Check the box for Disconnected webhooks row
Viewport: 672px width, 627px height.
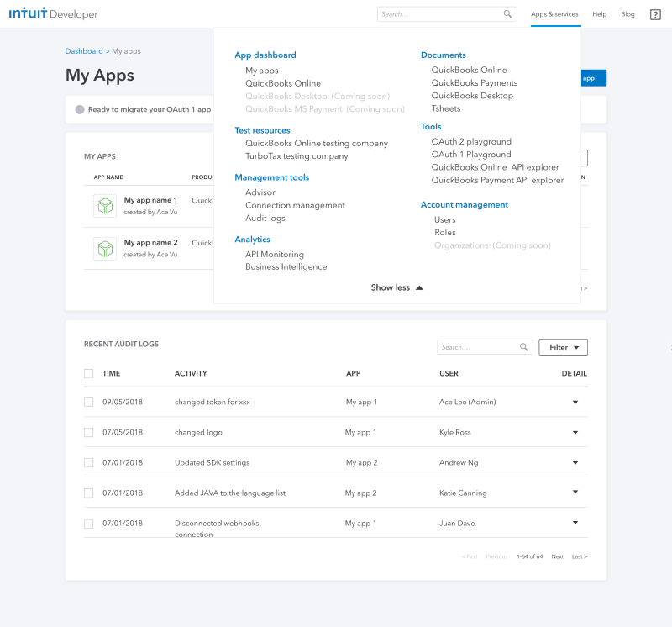click(x=89, y=524)
